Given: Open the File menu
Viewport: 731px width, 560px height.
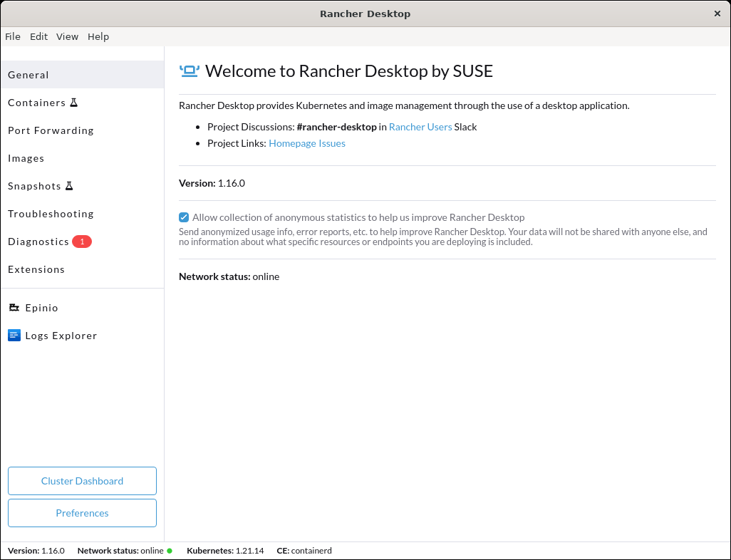Looking at the screenshot, I should (13, 36).
